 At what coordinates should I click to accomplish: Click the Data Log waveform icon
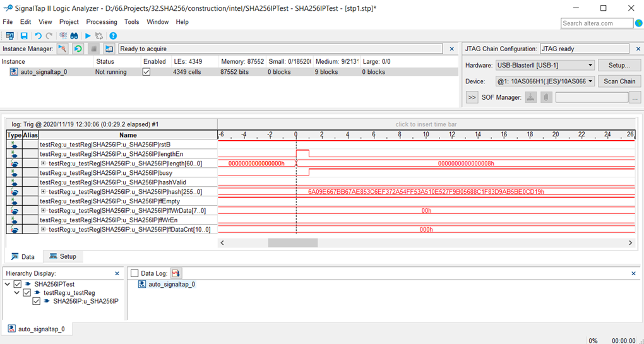click(x=177, y=273)
